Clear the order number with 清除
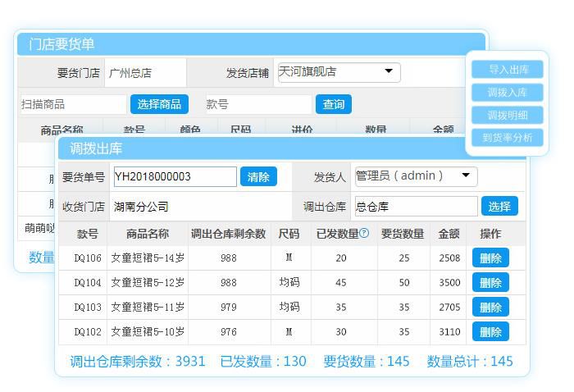 pyautogui.click(x=258, y=176)
